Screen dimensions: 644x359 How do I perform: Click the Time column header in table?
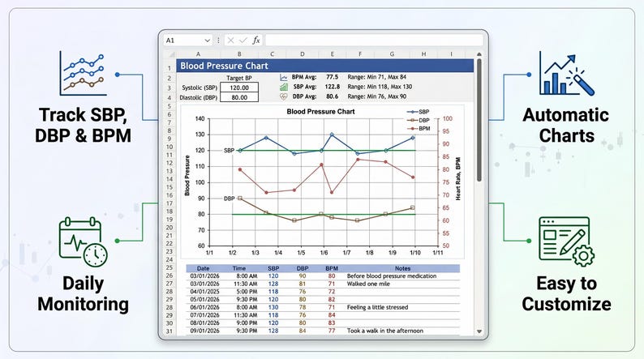[x=239, y=268]
